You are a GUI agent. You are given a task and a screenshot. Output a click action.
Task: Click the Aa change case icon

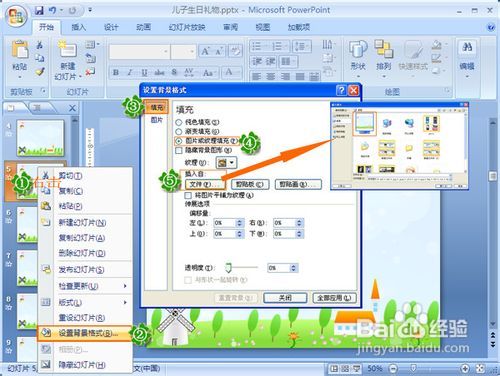point(208,72)
